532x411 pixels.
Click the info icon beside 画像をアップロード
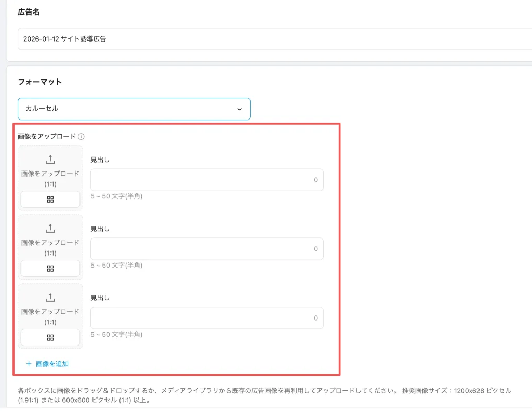pyautogui.click(x=81, y=137)
